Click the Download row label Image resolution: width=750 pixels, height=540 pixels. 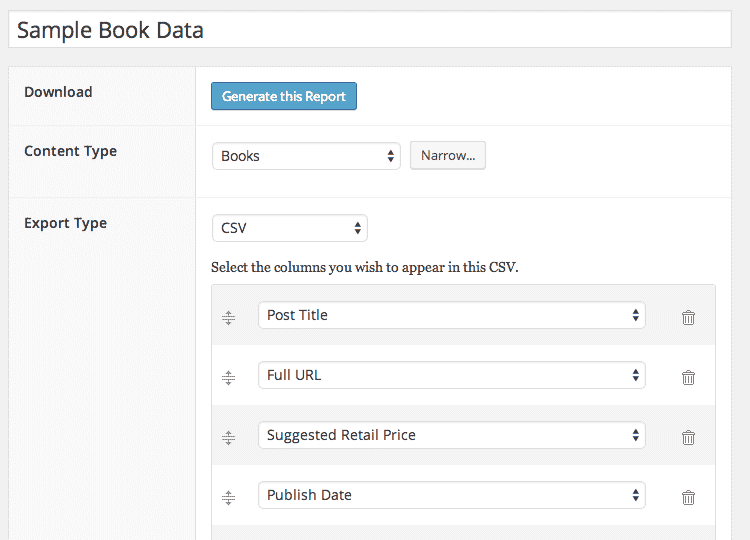tap(58, 92)
